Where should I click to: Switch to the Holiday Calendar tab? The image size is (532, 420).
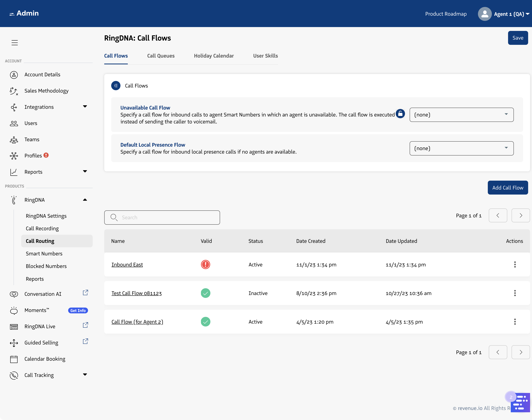pos(213,56)
